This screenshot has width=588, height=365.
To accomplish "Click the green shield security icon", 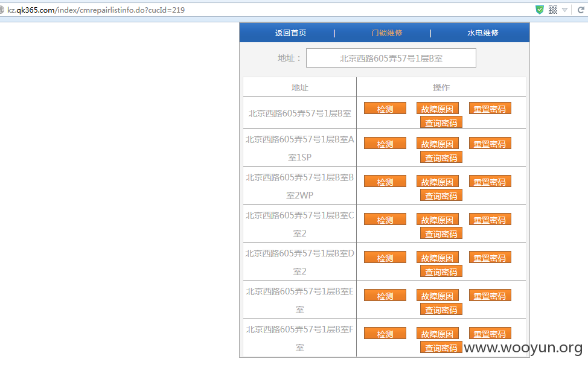I will pos(540,10).
